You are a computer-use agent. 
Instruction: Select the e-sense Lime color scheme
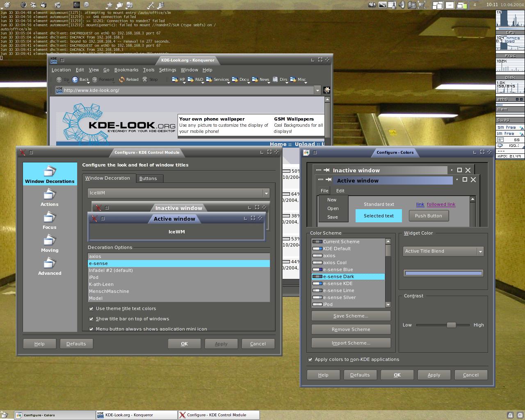(348, 290)
